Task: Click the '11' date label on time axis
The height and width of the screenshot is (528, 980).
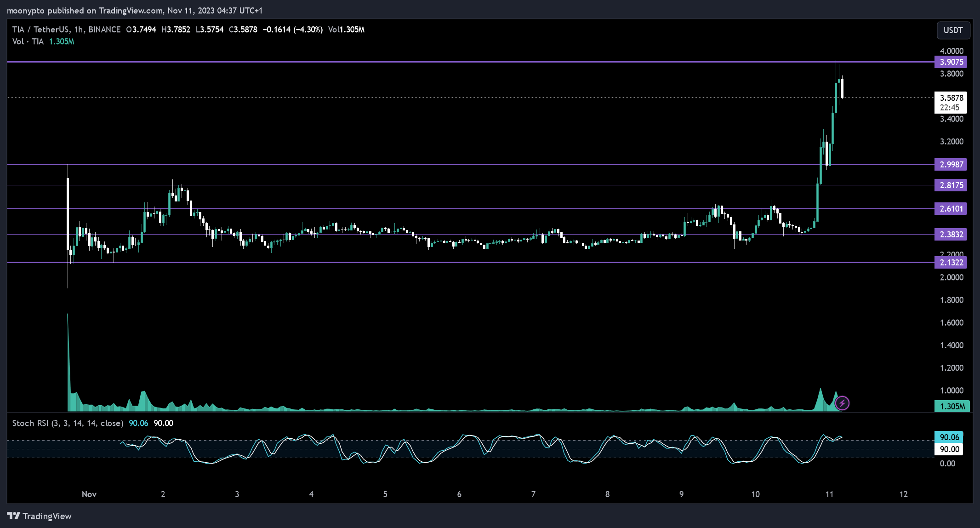Action: 829,494
